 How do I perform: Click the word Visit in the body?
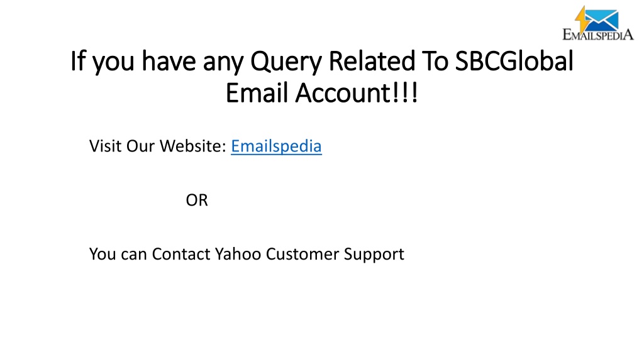[105, 146]
